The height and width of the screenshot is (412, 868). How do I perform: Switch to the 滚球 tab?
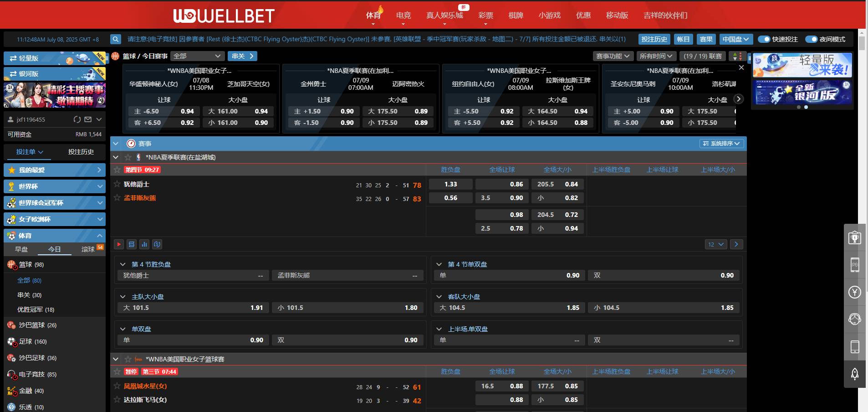(x=88, y=249)
